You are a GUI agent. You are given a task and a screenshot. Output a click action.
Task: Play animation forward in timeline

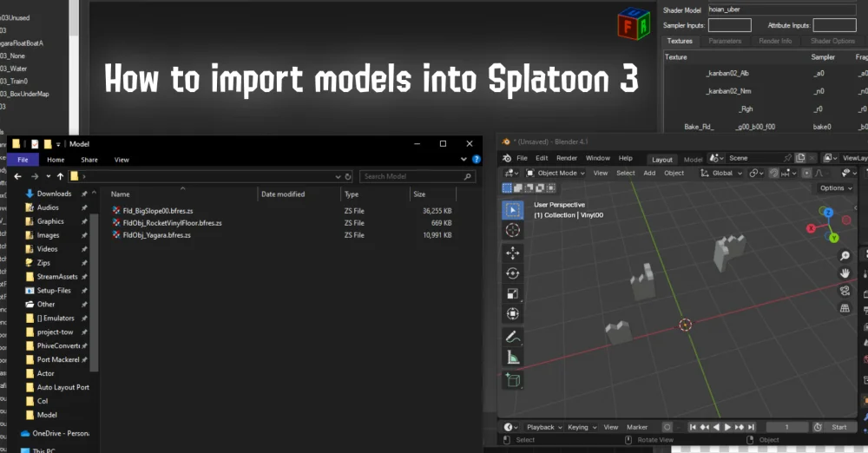727,427
